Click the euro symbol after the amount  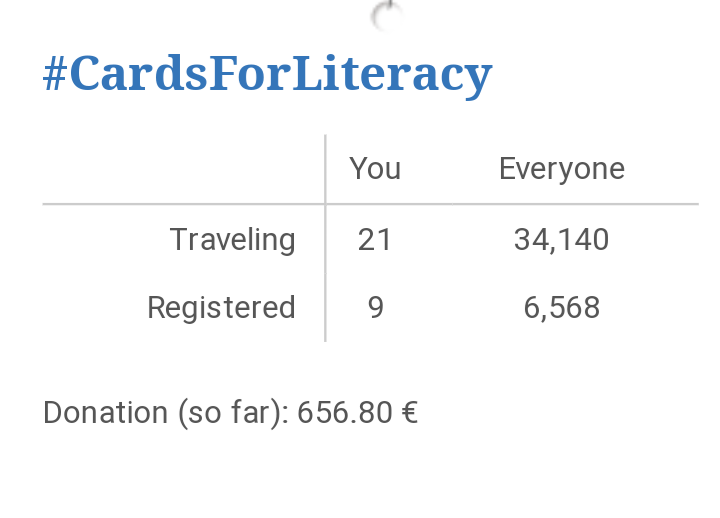[410, 412]
